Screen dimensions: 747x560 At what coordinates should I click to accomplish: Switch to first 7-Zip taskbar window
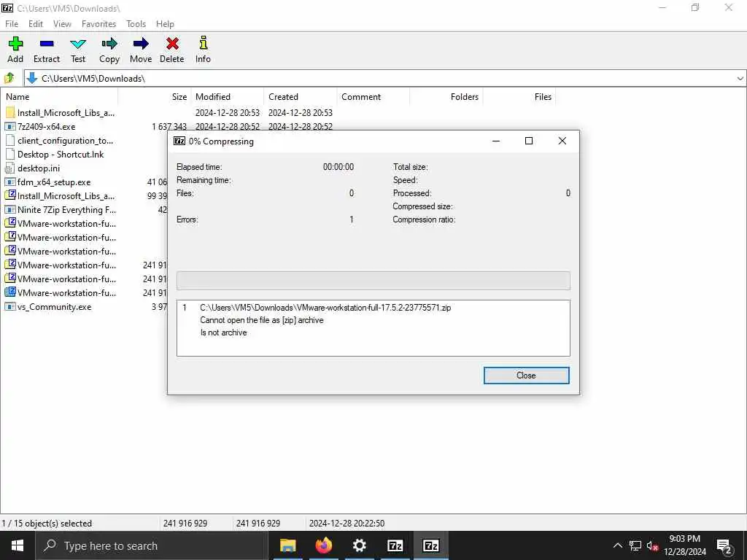395,545
